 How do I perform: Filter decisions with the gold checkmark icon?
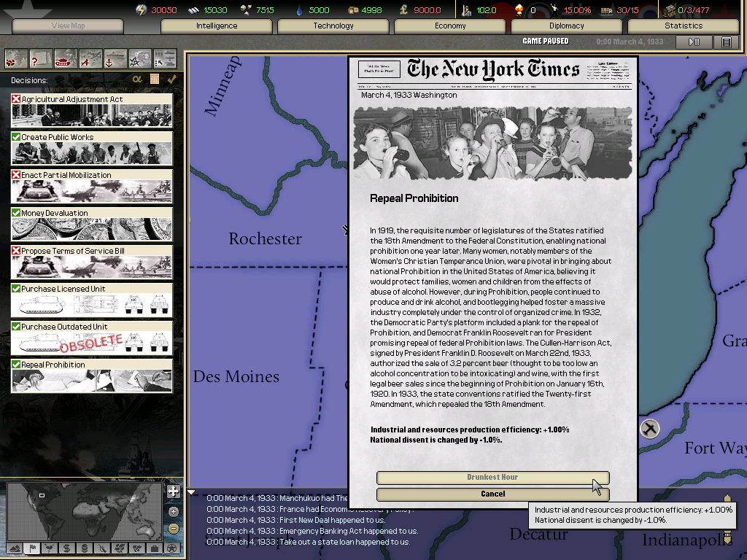click(x=172, y=79)
